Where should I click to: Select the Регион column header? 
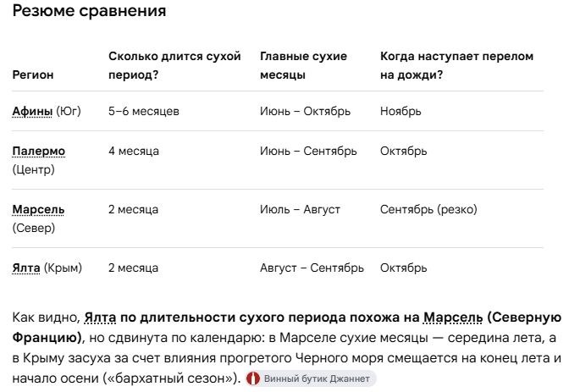[x=33, y=75]
